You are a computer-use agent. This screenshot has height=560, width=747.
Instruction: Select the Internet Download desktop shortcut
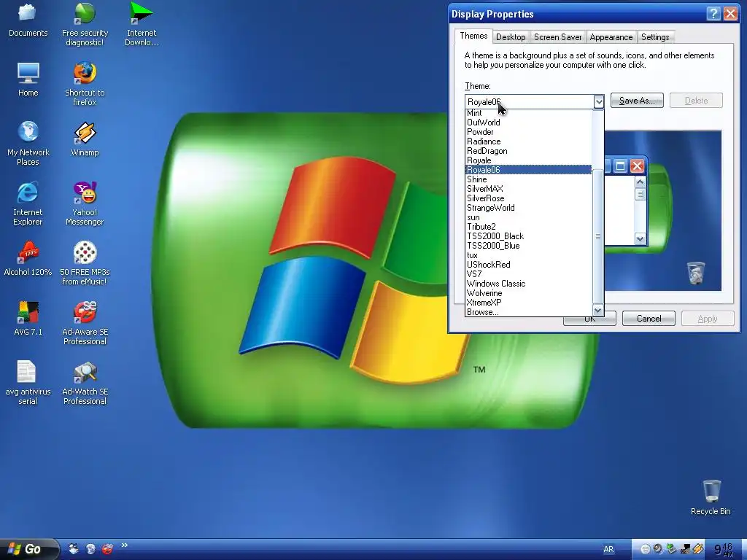pyautogui.click(x=142, y=24)
